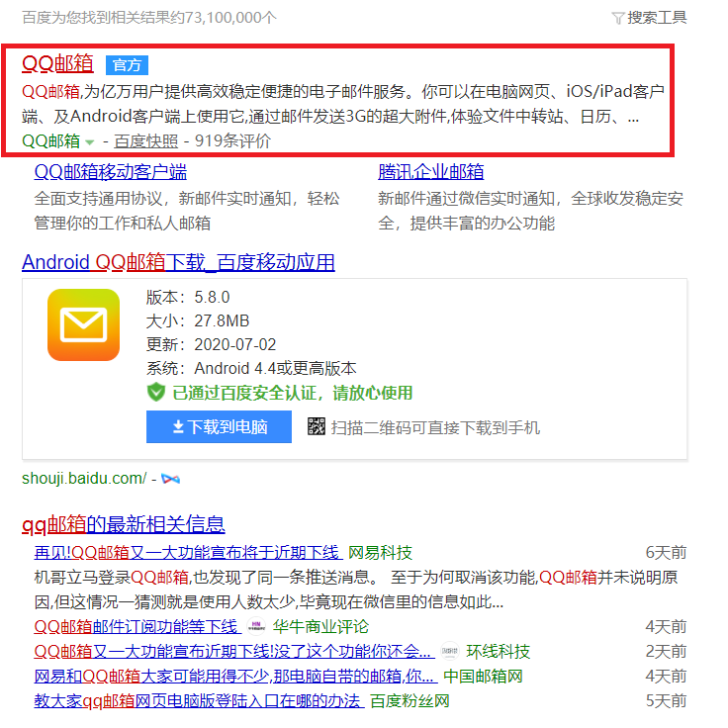The height and width of the screenshot is (728, 728).
Task: View the 919条评价 reviews
Action: pos(232,140)
